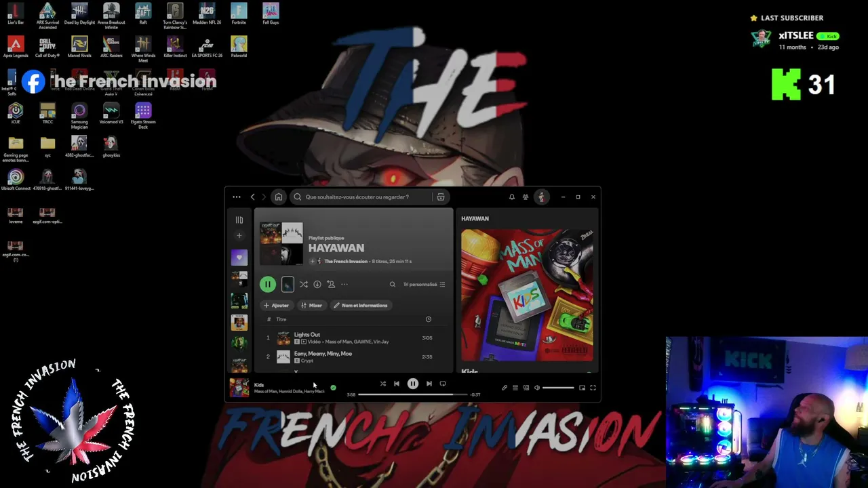The height and width of the screenshot is (488, 868).
Task: Skip to the previous track
Action: point(397,384)
